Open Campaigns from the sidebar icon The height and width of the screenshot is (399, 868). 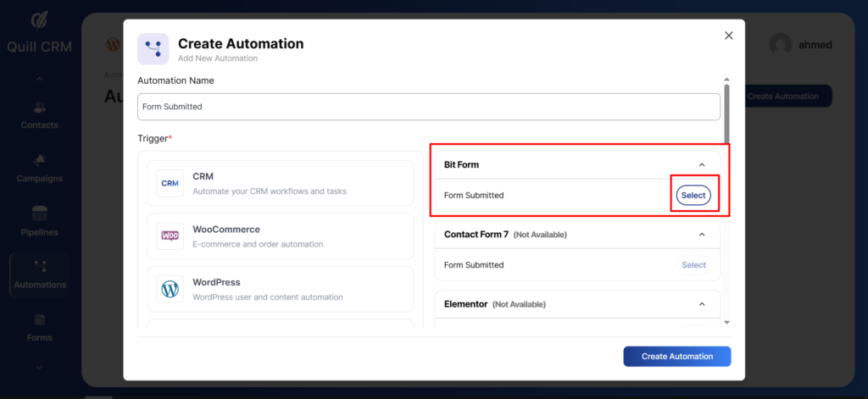pyautogui.click(x=40, y=160)
